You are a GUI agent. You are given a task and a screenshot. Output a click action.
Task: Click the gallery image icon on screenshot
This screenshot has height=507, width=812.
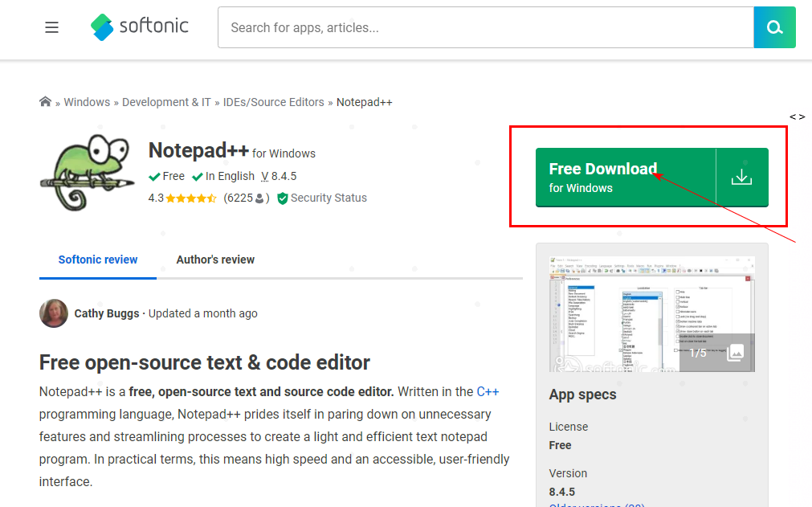click(x=736, y=353)
